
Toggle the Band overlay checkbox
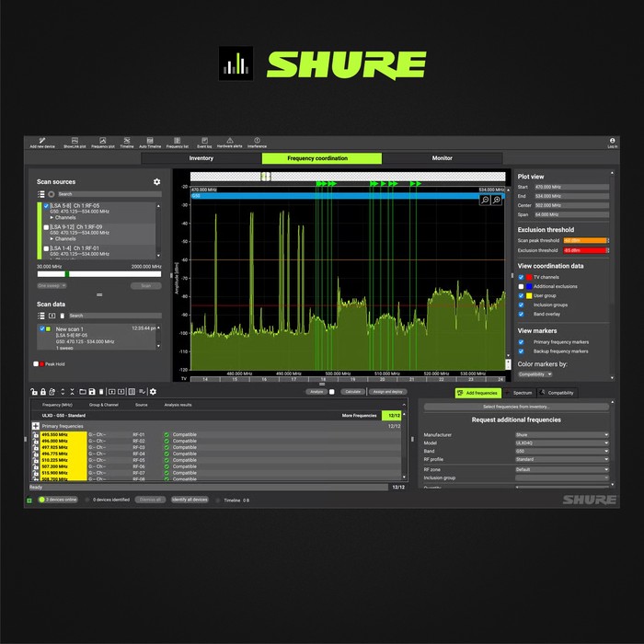click(x=521, y=315)
